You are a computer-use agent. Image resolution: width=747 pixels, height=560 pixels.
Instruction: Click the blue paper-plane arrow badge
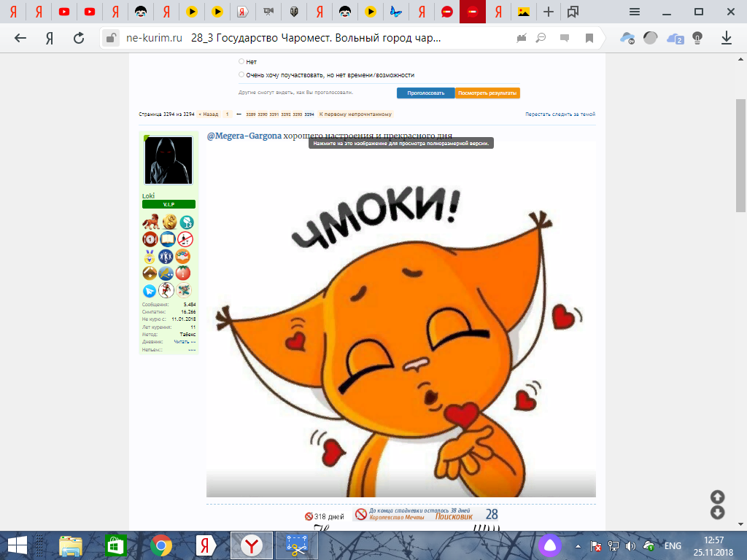pos(150,290)
